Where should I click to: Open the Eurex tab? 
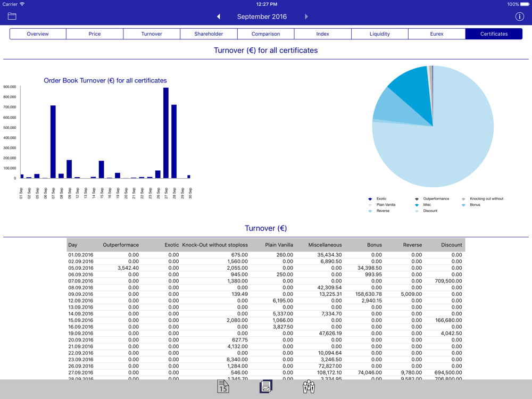click(437, 34)
